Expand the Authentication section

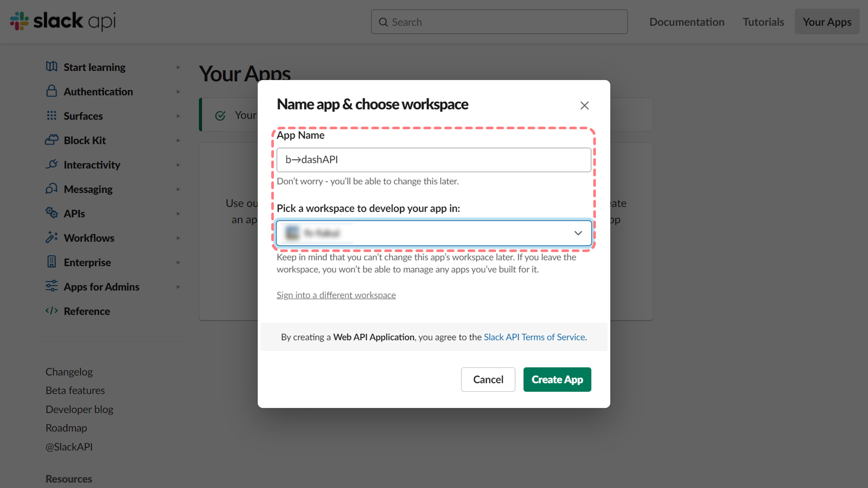tap(178, 92)
